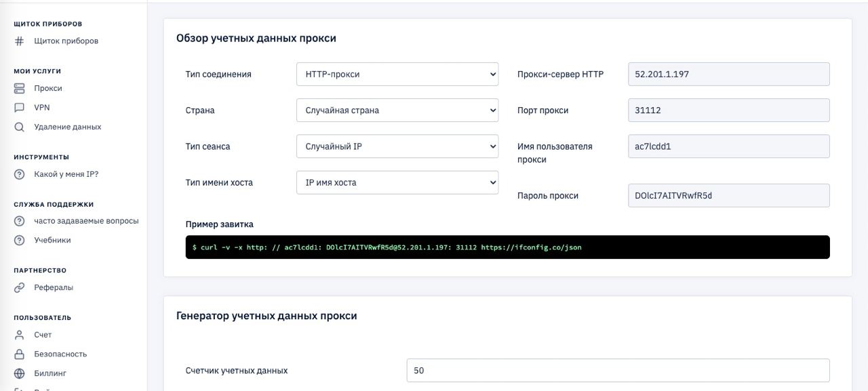Click the server icon next to Прокси

[20, 89]
